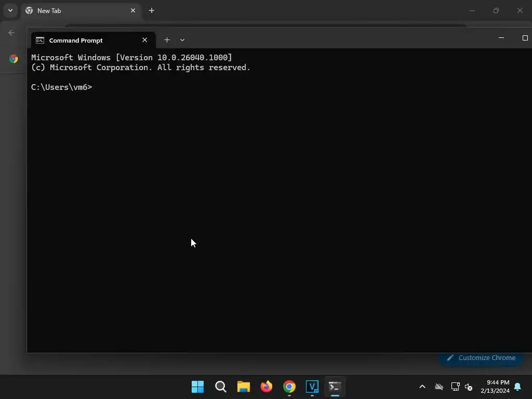
Task: Click the muted volume tray icon
Action: pos(469,387)
